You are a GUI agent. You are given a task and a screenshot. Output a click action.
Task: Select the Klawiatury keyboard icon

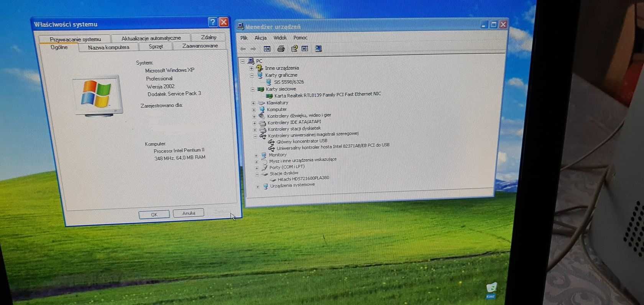(261, 103)
